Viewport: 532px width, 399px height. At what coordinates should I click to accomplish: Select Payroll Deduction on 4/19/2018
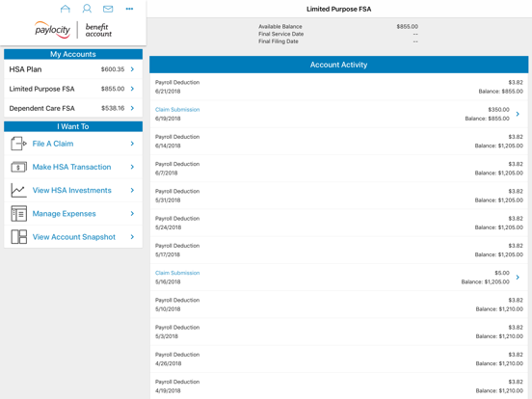pos(338,386)
